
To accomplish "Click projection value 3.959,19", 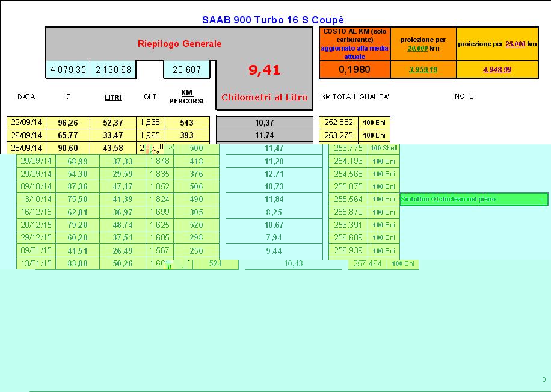I will point(423,70).
